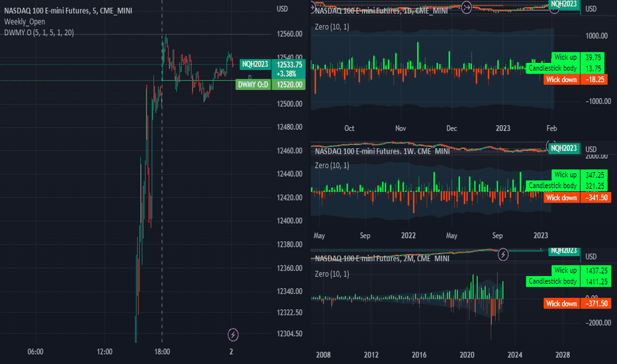Click the Nov date label on the 1D chart

[401, 128]
